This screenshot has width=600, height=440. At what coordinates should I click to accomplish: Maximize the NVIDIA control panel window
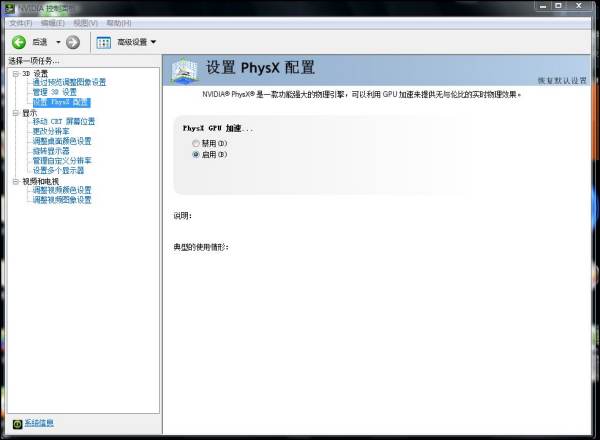pos(558,6)
